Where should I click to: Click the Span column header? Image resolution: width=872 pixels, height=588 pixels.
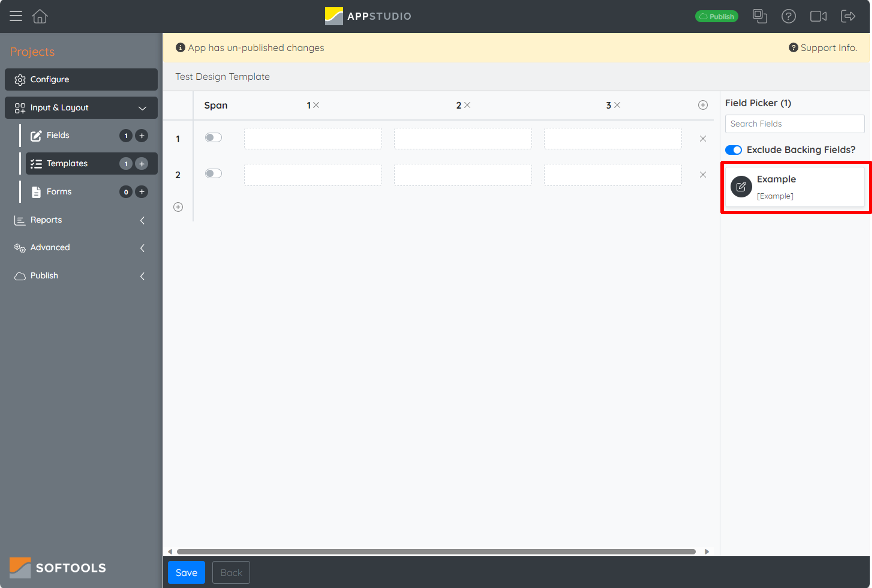click(x=215, y=105)
